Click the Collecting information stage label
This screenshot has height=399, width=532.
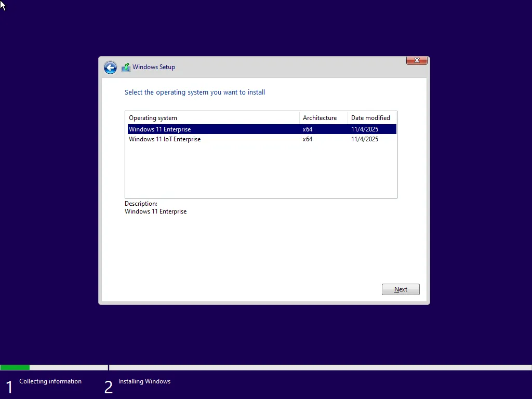point(50,381)
